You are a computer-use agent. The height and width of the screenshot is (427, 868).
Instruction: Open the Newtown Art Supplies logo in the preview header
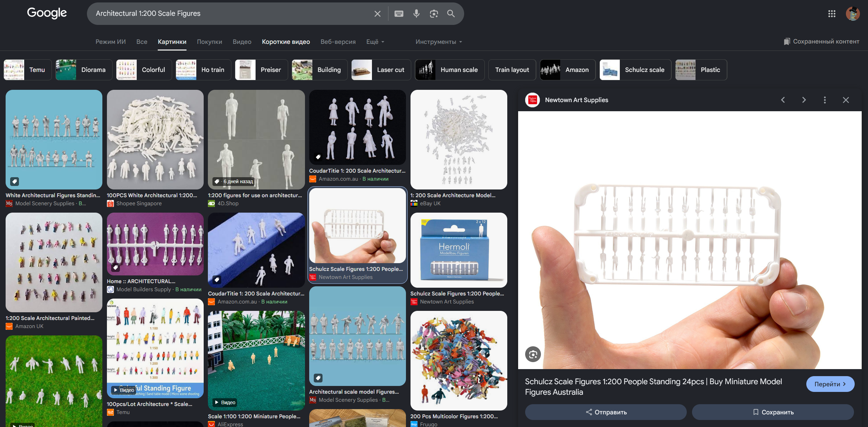pyautogui.click(x=533, y=100)
